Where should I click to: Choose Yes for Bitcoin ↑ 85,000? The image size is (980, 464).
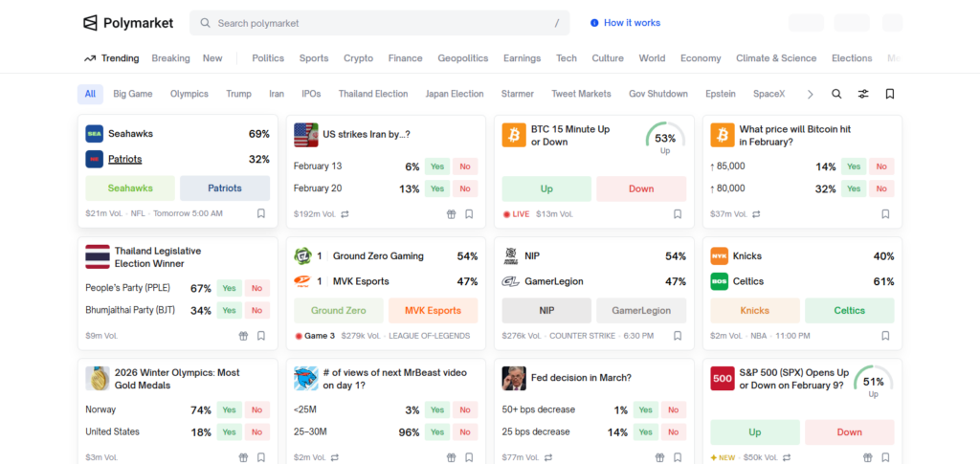point(854,166)
